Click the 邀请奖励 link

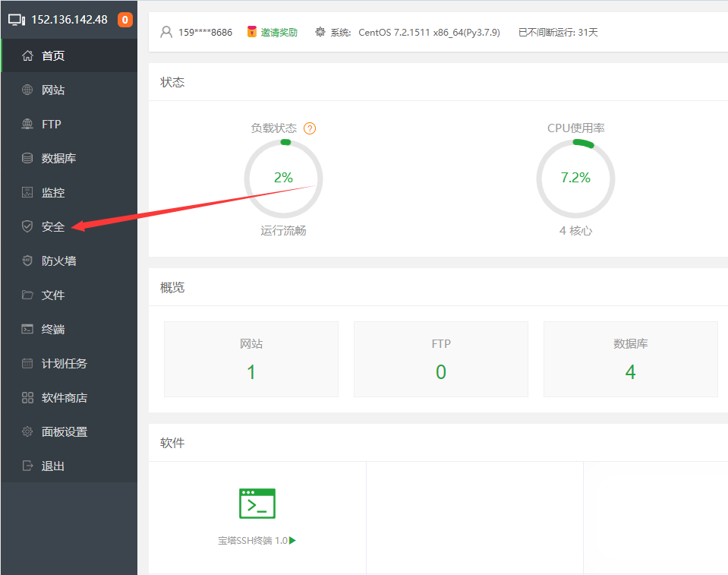(x=279, y=32)
